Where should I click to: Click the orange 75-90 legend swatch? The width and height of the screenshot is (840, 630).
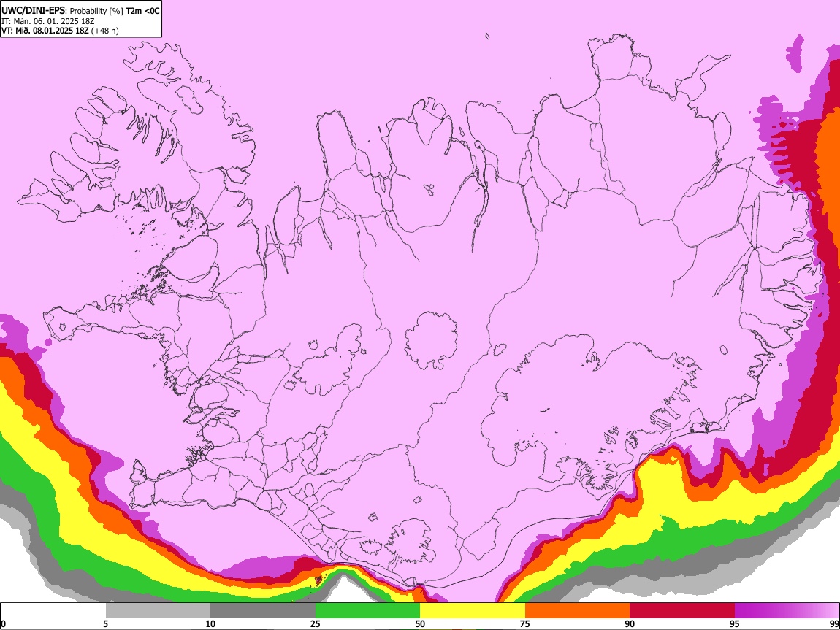click(x=577, y=610)
